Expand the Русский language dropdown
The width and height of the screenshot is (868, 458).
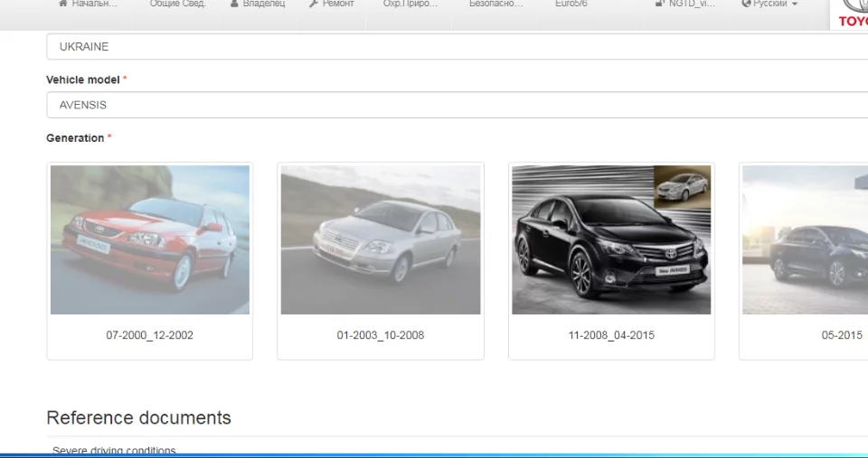(x=769, y=4)
